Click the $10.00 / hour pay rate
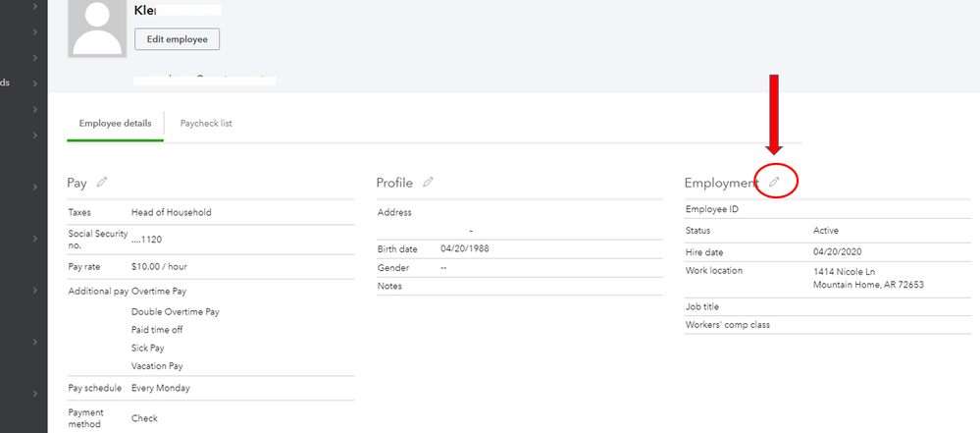This screenshot has width=980, height=433. [161, 267]
